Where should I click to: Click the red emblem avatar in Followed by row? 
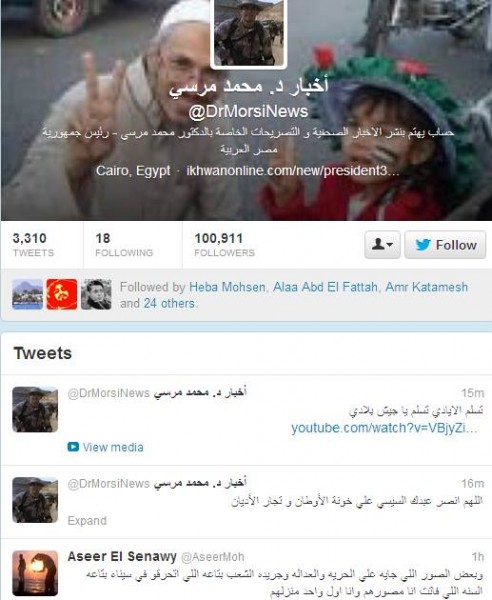[62, 294]
